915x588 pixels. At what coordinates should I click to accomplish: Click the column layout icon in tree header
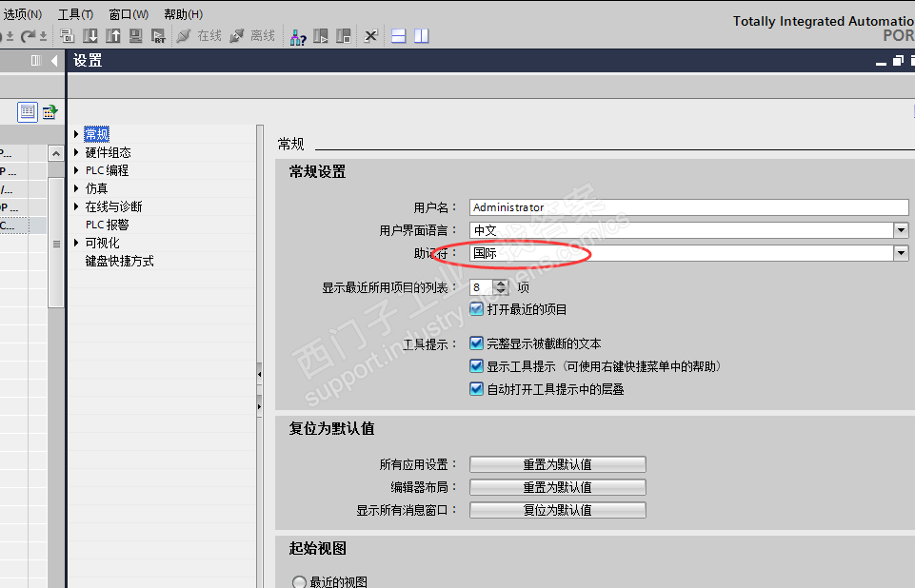pyautogui.click(x=36, y=60)
